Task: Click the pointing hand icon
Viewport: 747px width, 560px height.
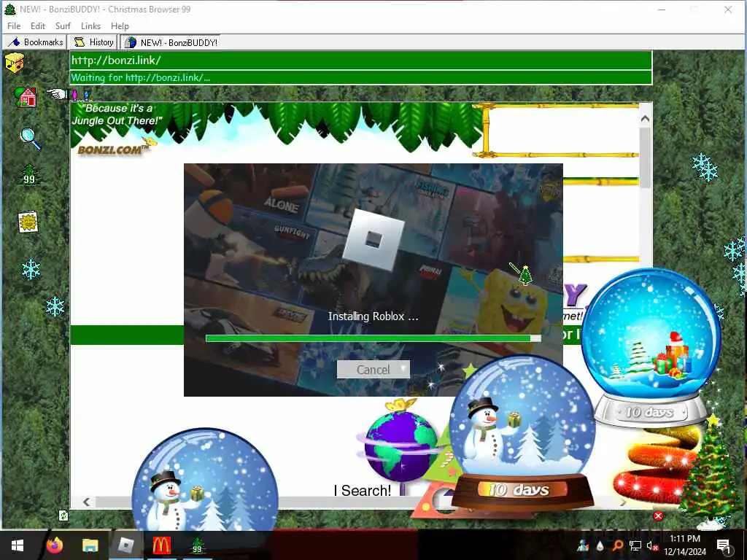Action: click(x=57, y=94)
